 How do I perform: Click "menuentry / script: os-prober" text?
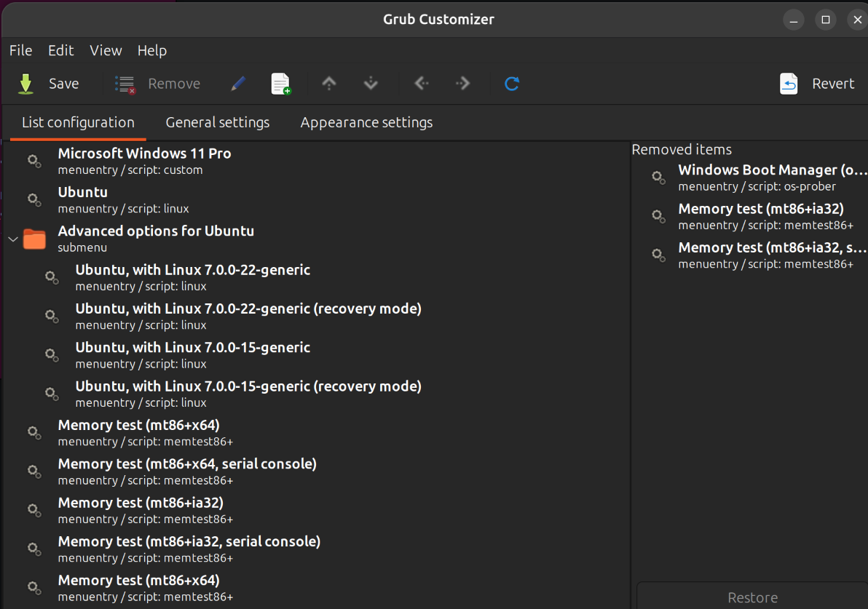(757, 186)
